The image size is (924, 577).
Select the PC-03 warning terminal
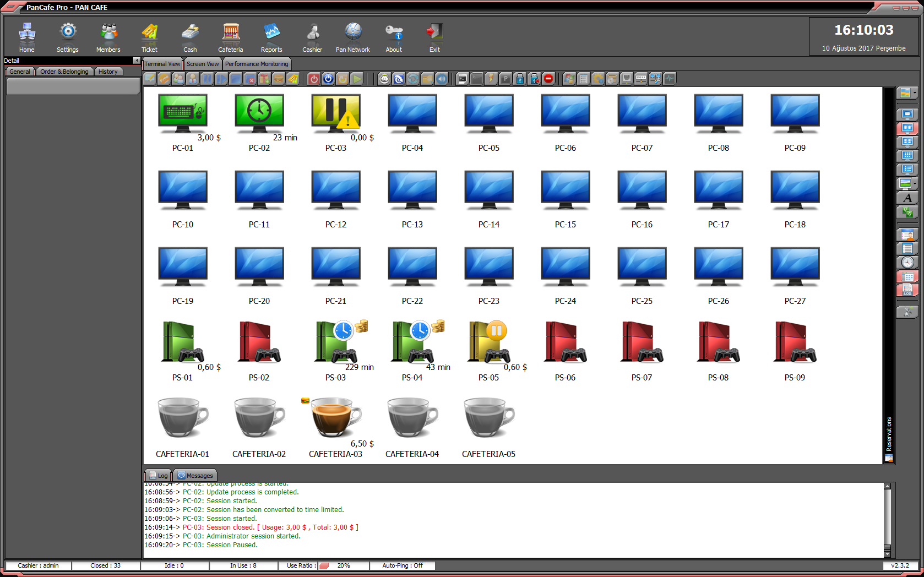pos(336,114)
